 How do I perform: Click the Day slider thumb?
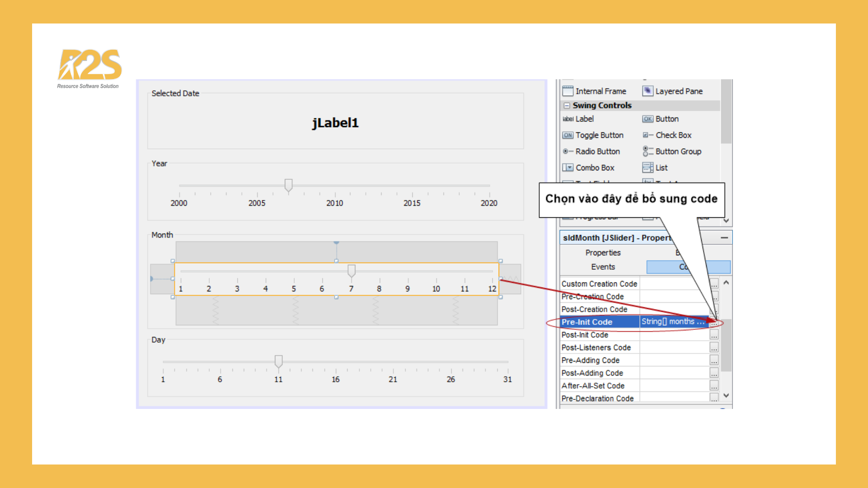click(278, 361)
